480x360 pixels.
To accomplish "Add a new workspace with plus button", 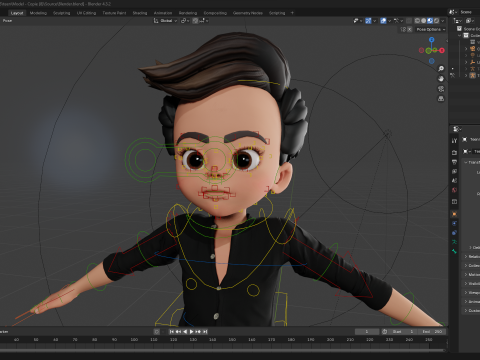I will point(292,13).
